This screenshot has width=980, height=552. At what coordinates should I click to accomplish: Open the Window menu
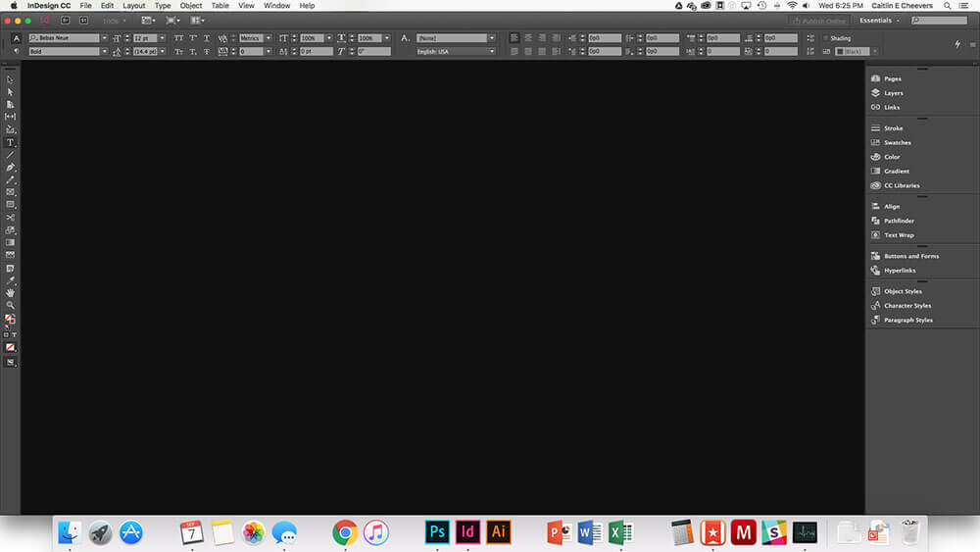click(277, 6)
